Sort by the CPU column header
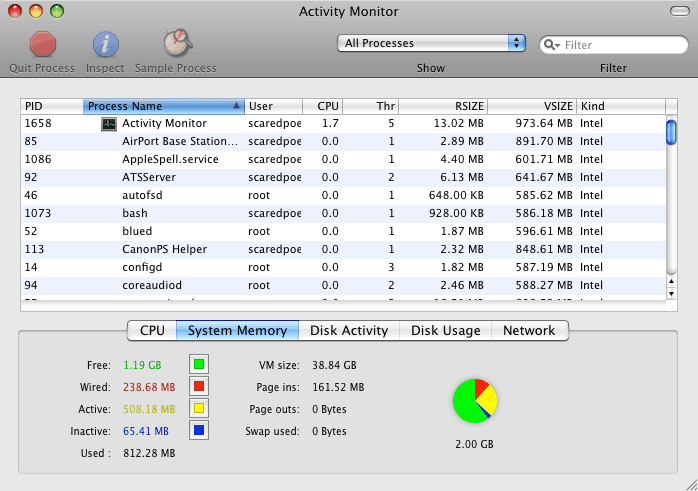This screenshot has width=698, height=491. coord(323,106)
